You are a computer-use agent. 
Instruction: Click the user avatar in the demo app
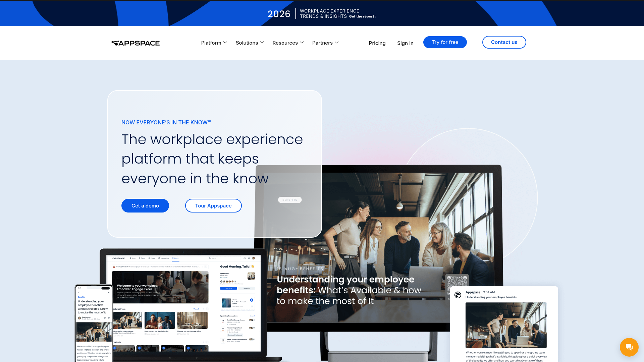(x=254, y=258)
